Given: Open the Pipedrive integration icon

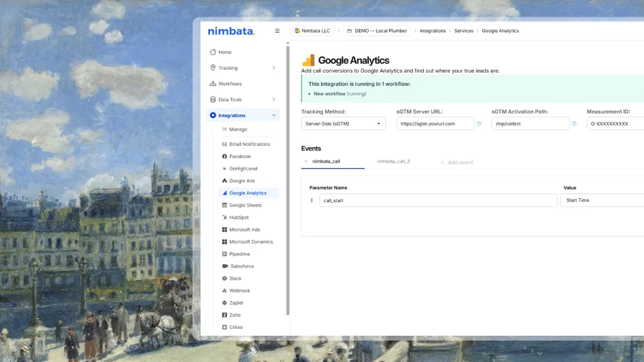Looking at the screenshot, I should (224, 254).
